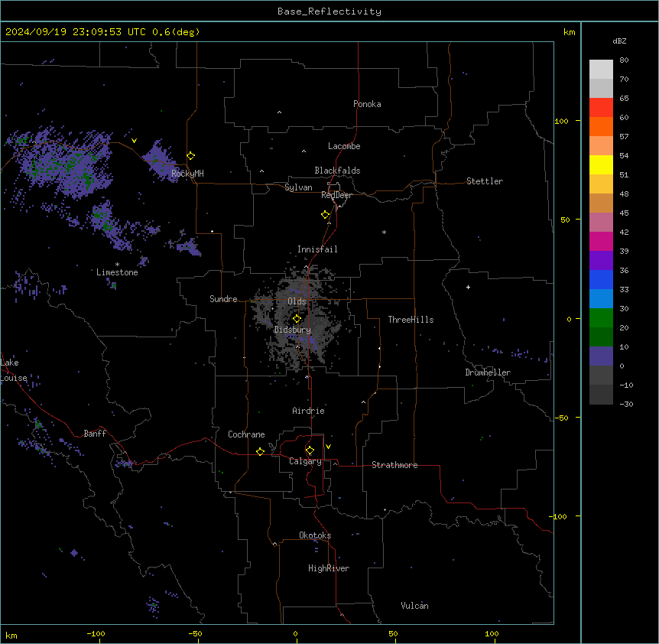659x644 pixels.
Task: Click the 80 value in dBZ legend
Action: (624, 60)
